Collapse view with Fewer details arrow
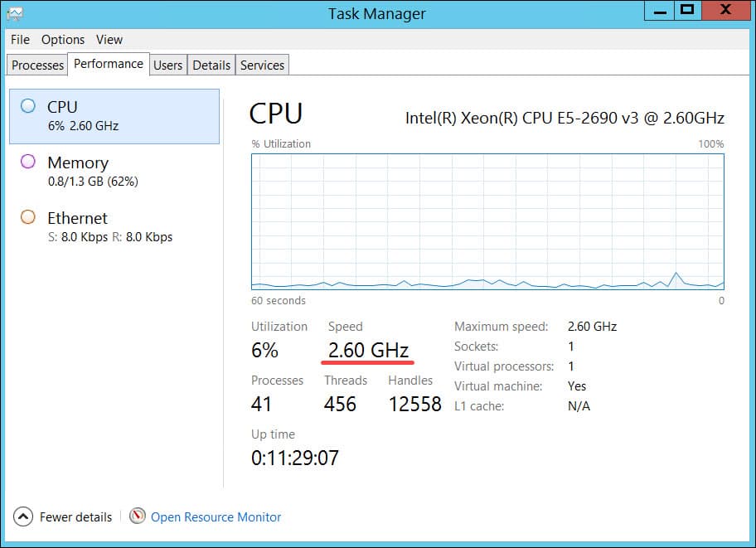Viewport: 756px width, 548px height. click(23, 516)
